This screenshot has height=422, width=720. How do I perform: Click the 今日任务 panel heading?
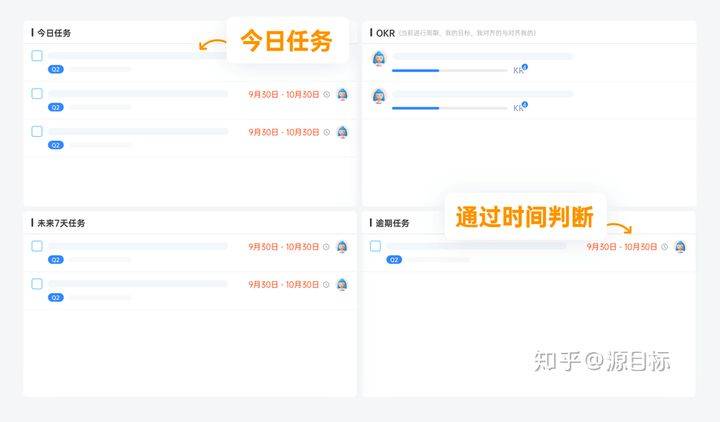point(54,33)
